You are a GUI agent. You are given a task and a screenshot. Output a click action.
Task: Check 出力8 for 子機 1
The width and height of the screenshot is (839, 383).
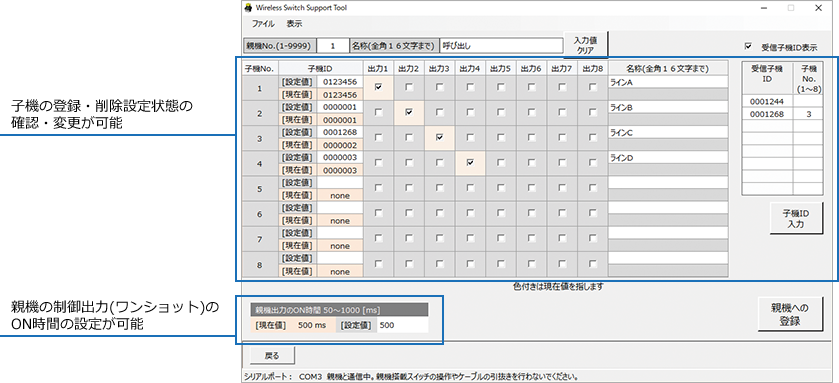[592, 87]
